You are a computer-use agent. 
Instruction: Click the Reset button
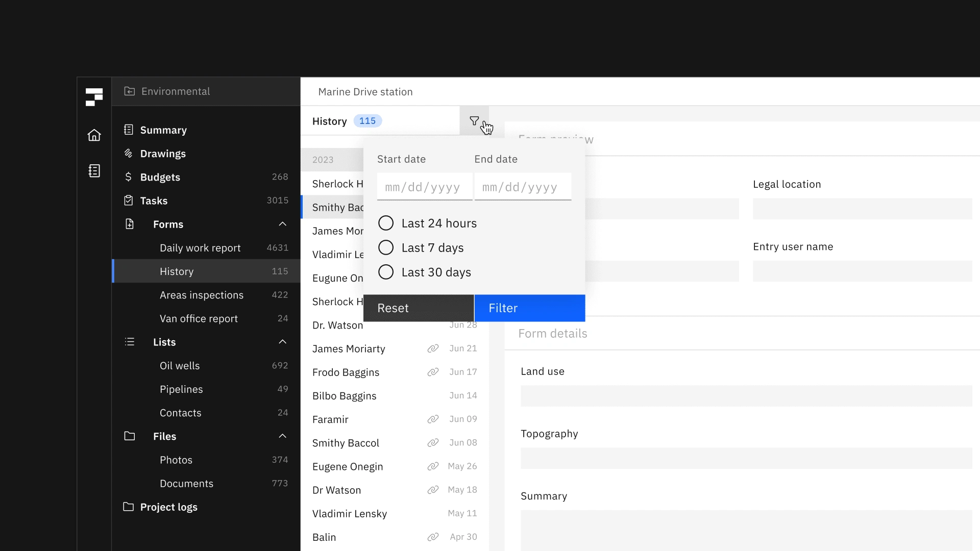[419, 308]
